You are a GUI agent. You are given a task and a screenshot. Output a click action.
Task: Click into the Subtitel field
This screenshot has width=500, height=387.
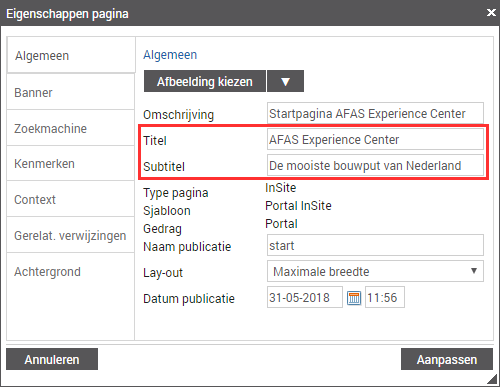(x=375, y=165)
